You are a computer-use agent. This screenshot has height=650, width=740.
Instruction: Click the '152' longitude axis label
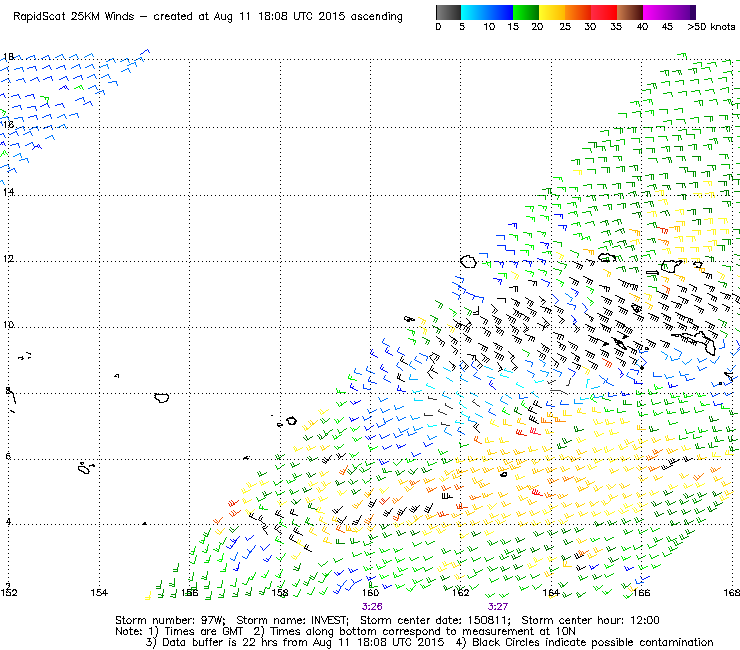[x=9, y=592]
